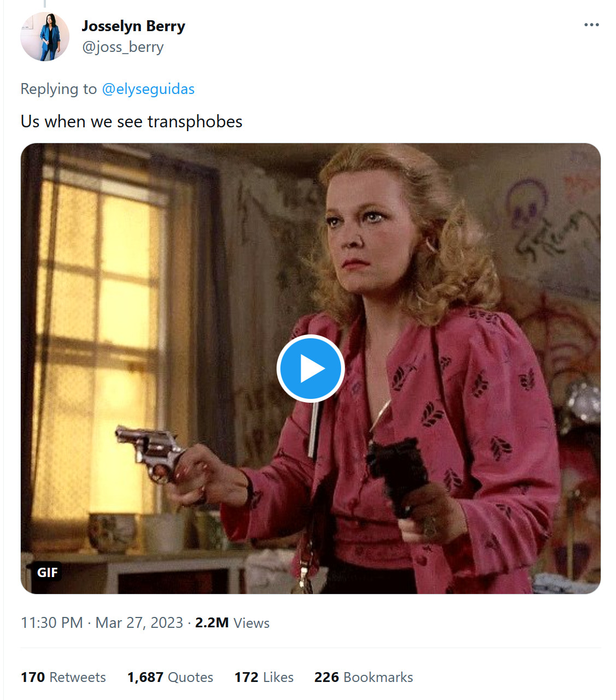Click the GIF badge on the media
The width and height of the screenshot is (616, 700).
pos(48,572)
